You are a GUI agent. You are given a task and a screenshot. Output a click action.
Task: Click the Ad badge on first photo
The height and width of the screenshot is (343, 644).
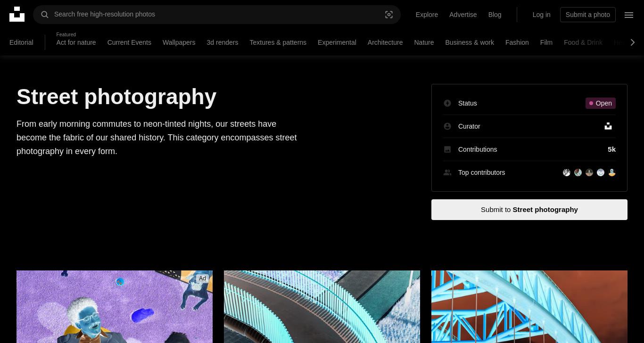tap(202, 278)
